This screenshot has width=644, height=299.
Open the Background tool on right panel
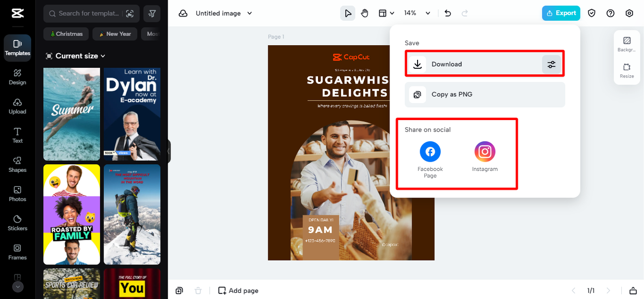click(627, 44)
